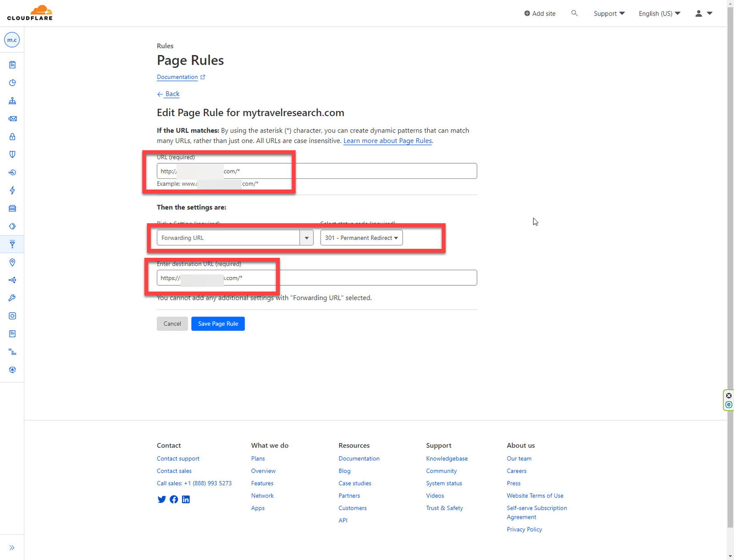The image size is (734, 560).
Task: Select the Security shield sidebar icon
Action: (x=12, y=154)
